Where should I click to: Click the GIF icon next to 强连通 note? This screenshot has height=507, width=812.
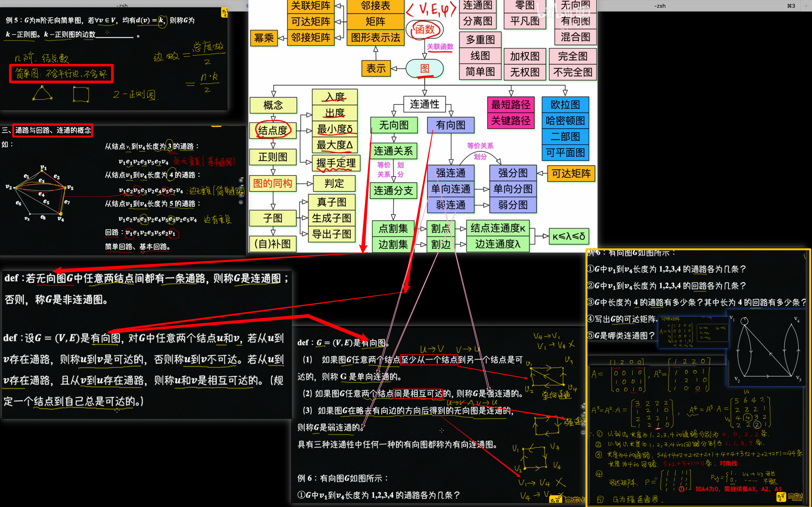click(583, 416)
